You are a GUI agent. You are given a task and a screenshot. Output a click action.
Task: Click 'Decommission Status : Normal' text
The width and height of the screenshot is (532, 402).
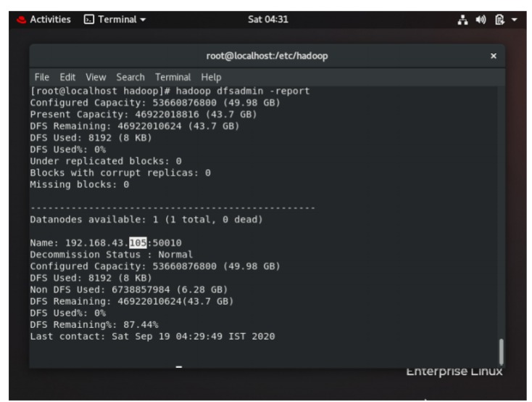tap(112, 255)
